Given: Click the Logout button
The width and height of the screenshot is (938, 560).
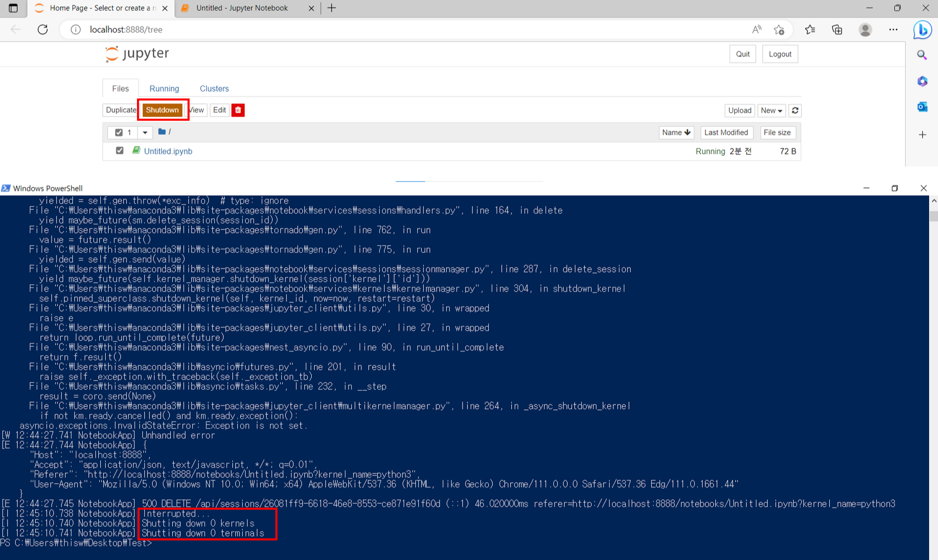Looking at the screenshot, I should [x=780, y=54].
